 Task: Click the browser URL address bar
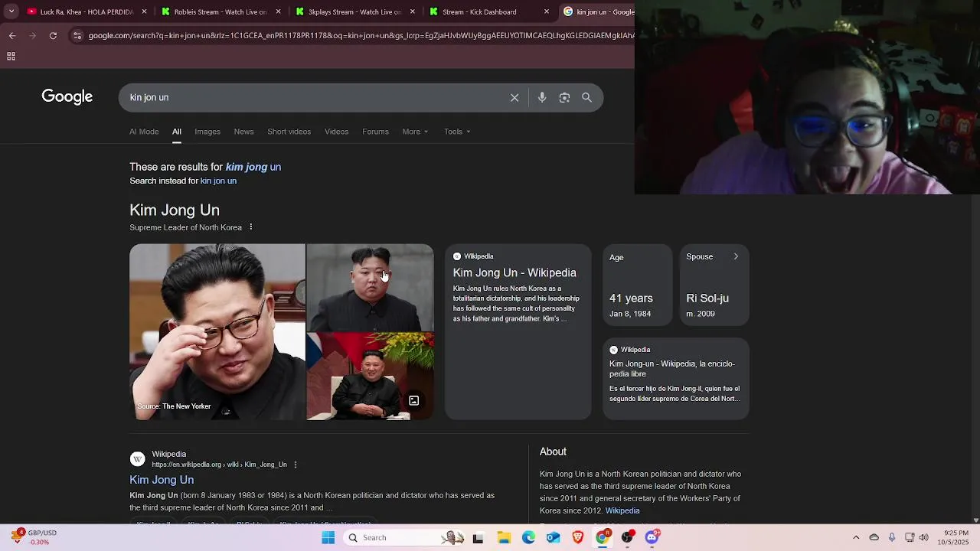point(360,35)
